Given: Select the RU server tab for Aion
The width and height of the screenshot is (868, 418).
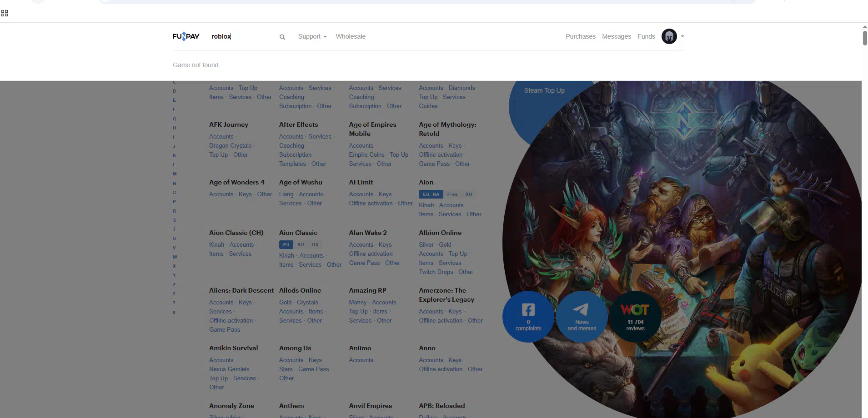Looking at the screenshot, I should pos(469,194).
